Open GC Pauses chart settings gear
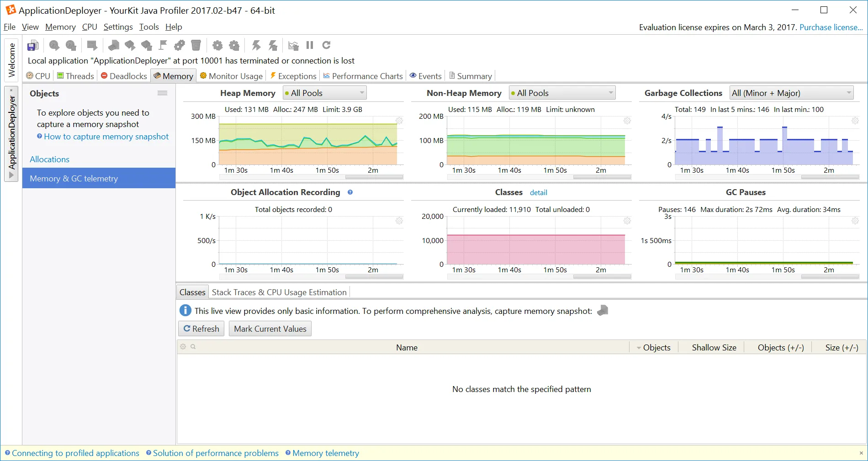868x461 pixels. coord(855,221)
